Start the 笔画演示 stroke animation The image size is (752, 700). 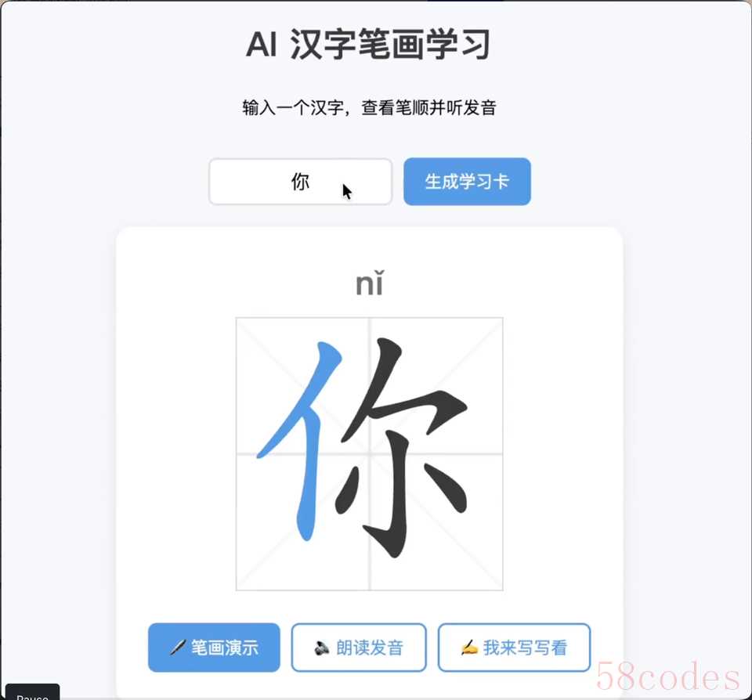(x=214, y=648)
